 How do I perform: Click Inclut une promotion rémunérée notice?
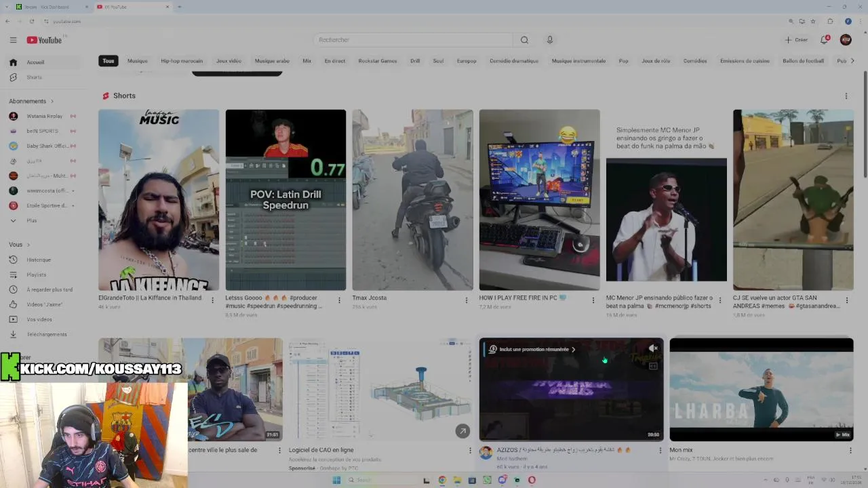pyautogui.click(x=533, y=350)
